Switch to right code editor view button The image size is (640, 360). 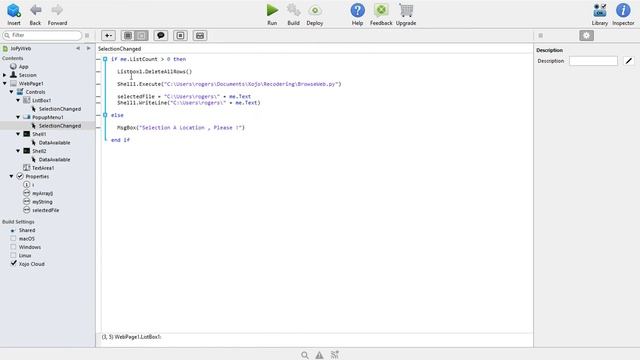click(142, 36)
